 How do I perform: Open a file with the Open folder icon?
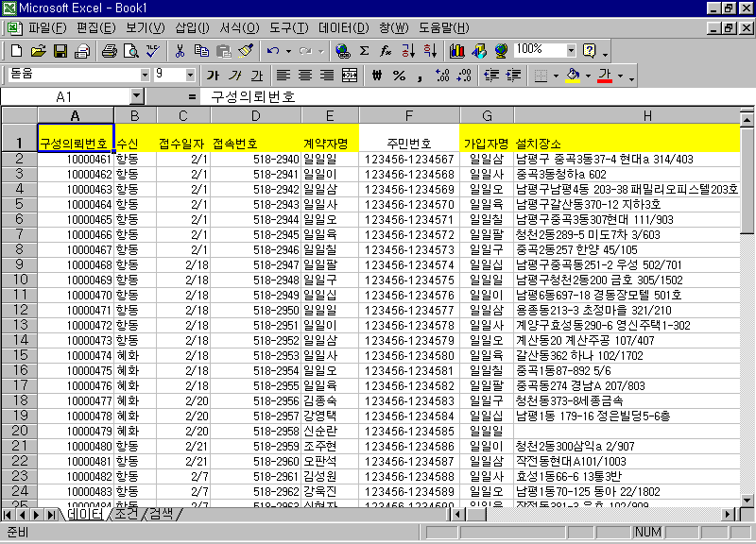[38, 51]
